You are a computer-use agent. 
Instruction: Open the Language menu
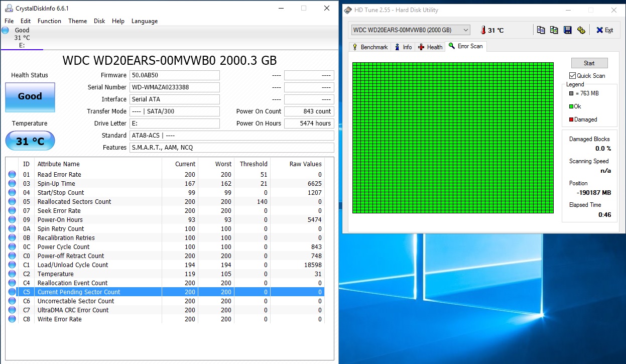[145, 21]
